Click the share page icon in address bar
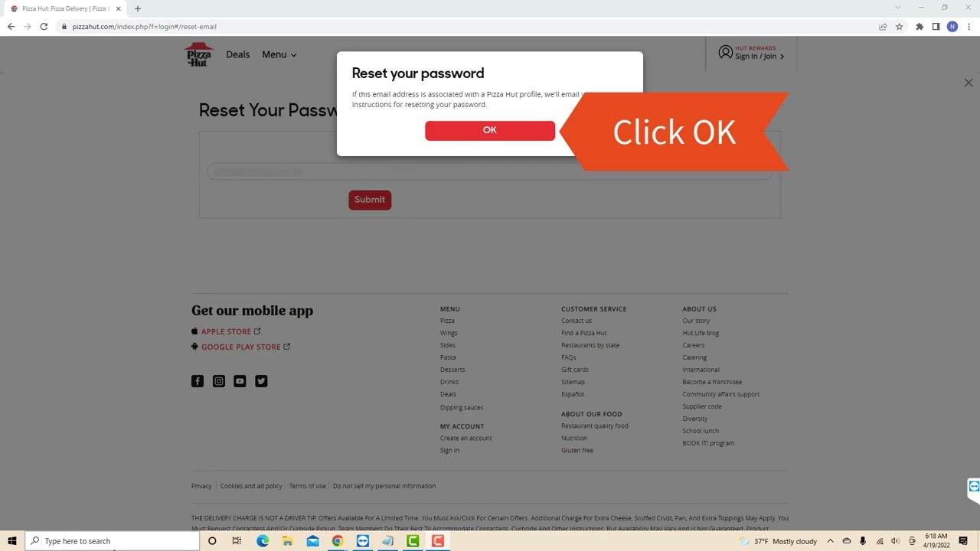This screenshot has height=551, width=980. (x=883, y=27)
